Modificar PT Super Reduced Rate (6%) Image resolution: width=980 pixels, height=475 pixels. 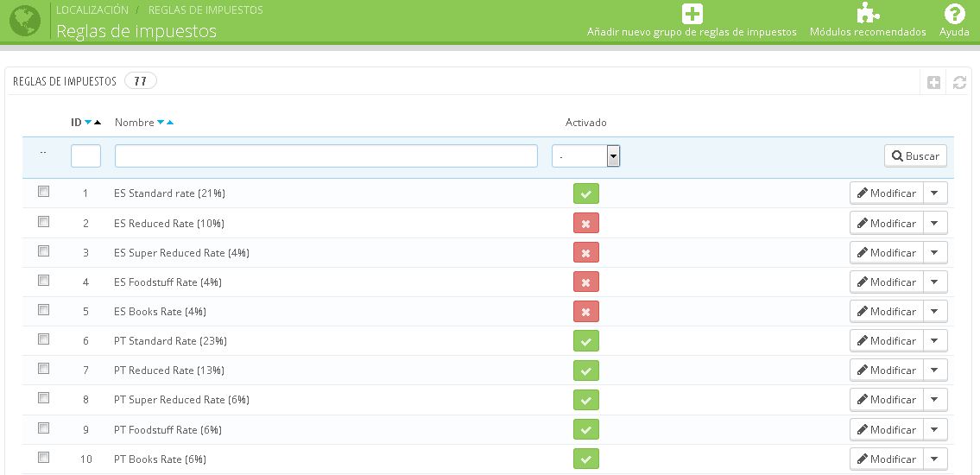point(886,399)
